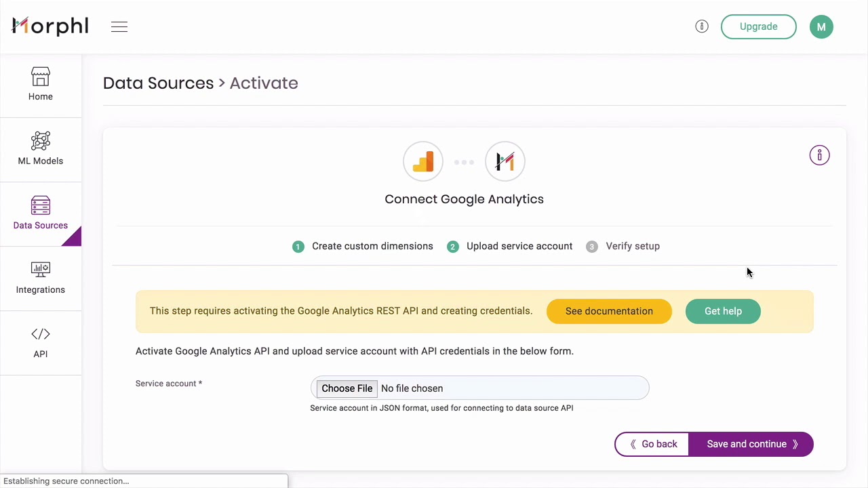
Task: Click the Morphl connector logo
Action: (x=505, y=162)
